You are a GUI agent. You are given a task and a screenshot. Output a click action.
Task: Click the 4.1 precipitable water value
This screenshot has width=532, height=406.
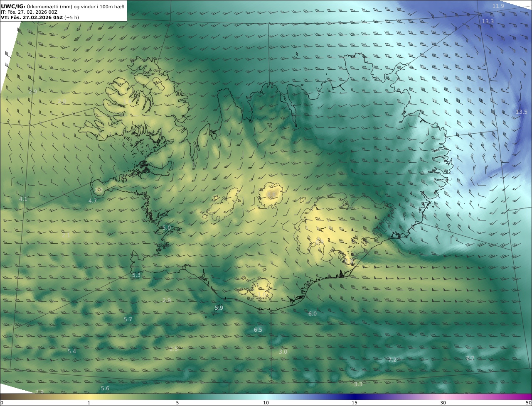(x=23, y=199)
